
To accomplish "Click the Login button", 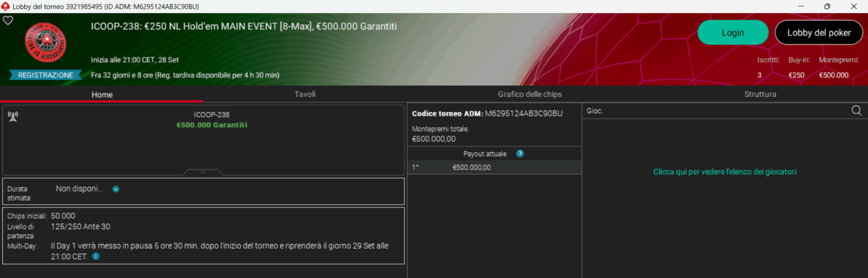I will tap(733, 33).
